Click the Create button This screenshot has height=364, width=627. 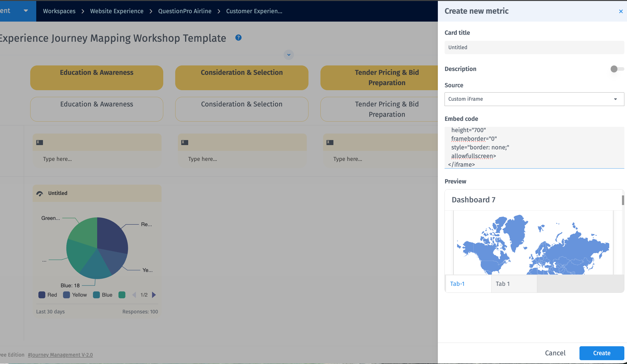[601, 353]
